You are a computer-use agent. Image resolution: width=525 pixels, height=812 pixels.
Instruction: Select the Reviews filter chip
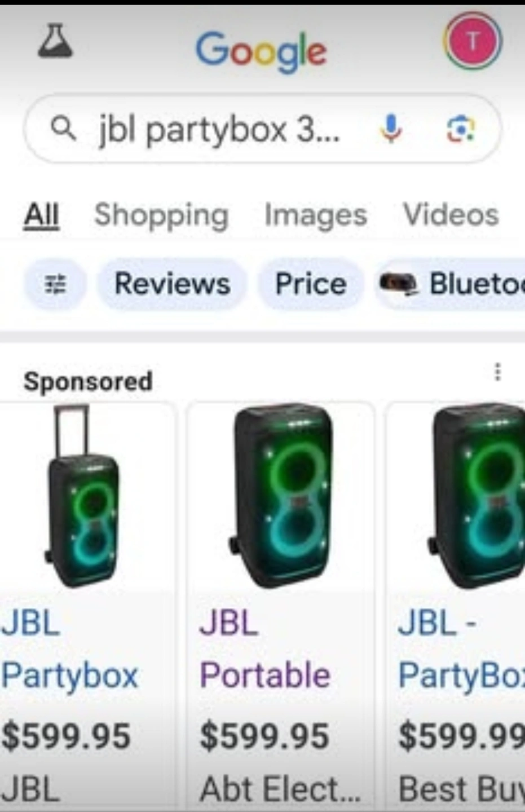click(172, 284)
